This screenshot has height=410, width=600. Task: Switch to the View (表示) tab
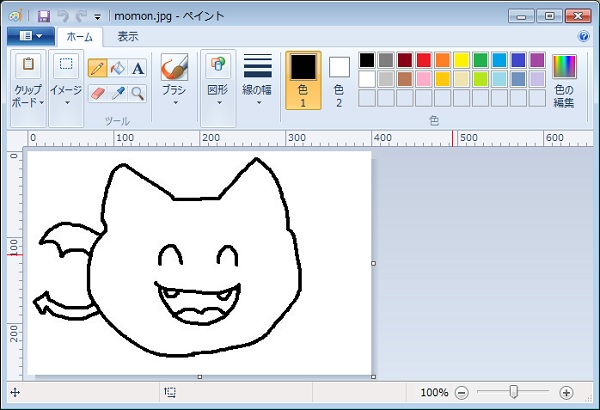[x=128, y=37]
